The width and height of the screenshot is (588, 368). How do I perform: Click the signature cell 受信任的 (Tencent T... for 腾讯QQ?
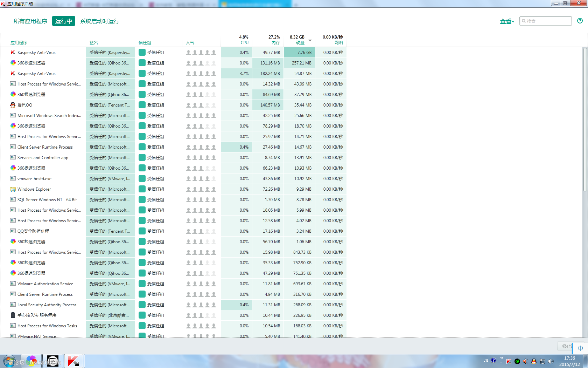point(110,105)
